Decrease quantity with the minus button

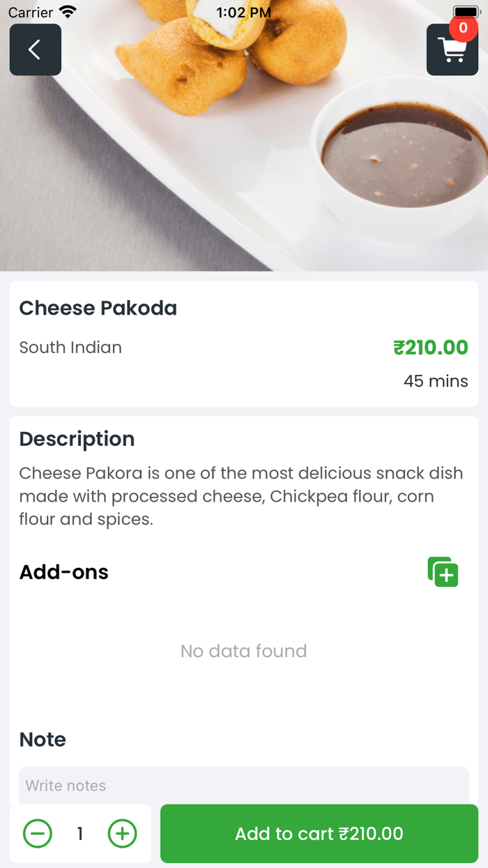tap(38, 833)
